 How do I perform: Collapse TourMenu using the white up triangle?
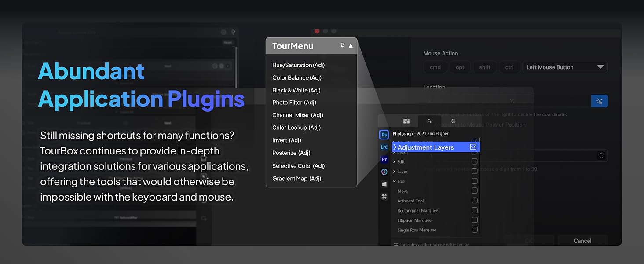click(x=351, y=46)
